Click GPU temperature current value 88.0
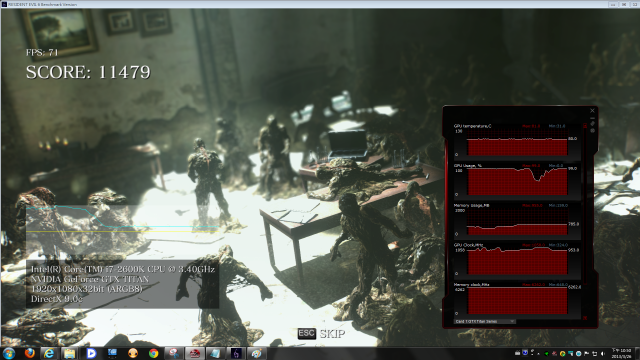Viewport: 640px width, 360px height. (x=573, y=139)
